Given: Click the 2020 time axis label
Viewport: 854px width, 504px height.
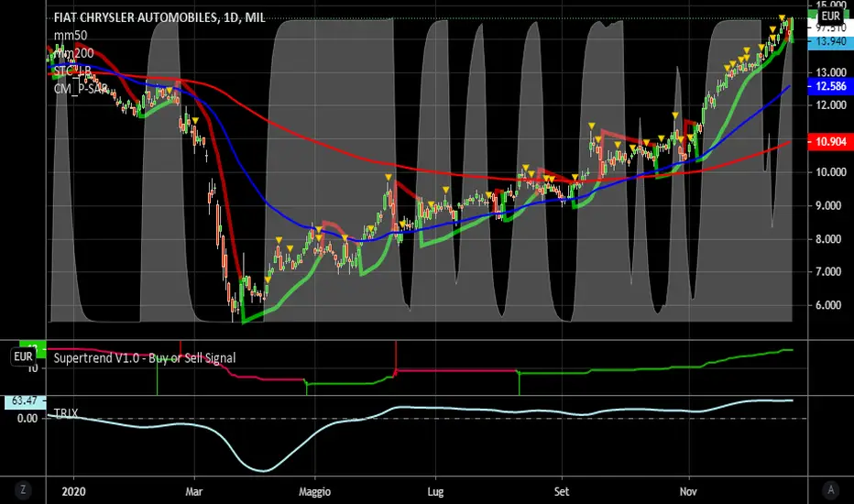Looking at the screenshot, I should point(73,491).
